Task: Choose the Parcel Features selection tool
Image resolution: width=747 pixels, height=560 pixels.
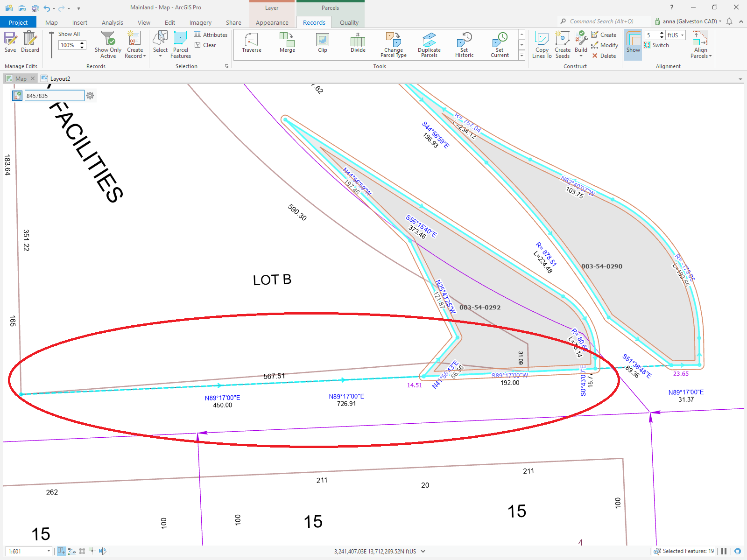Action: pos(181,45)
